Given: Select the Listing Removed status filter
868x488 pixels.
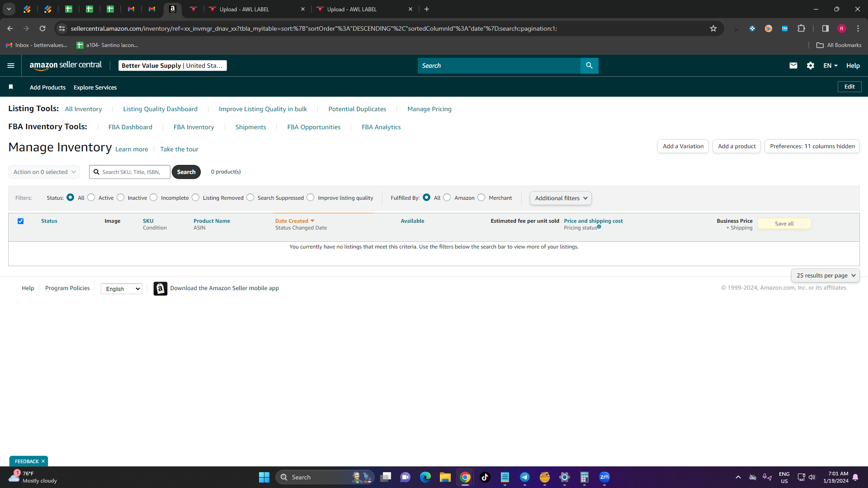Looking at the screenshot, I should pyautogui.click(x=196, y=197).
